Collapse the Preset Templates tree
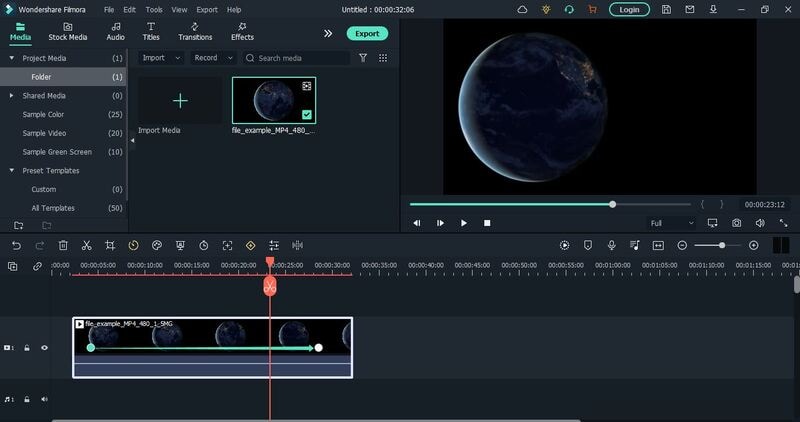Image resolution: width=800 pixels, height=422 pixels. coord(12,170)
